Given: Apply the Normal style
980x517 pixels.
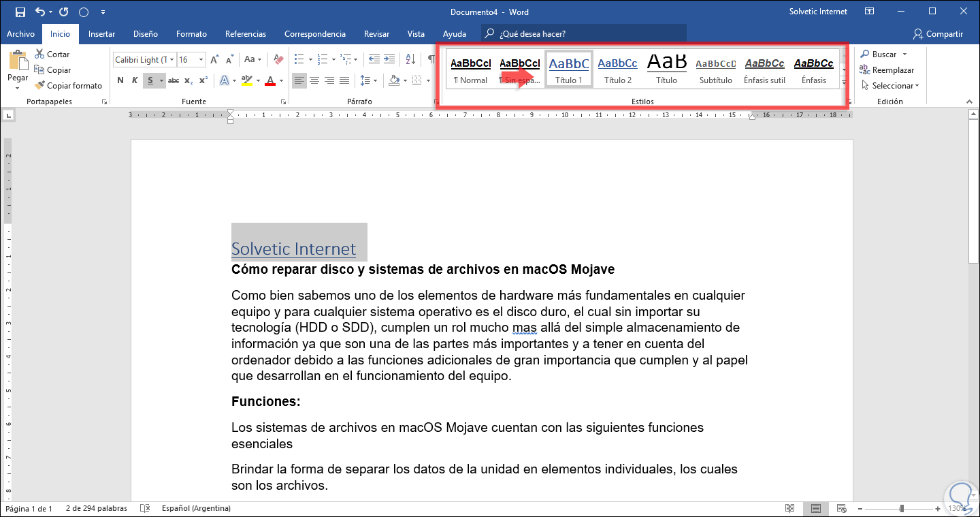Looking at the screenshot, I should (471, 69).
